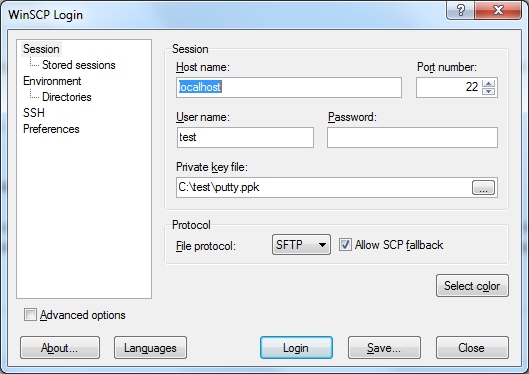Click the Languages button
The width and height of the screenshot is (529, 374).
(150, 348)
